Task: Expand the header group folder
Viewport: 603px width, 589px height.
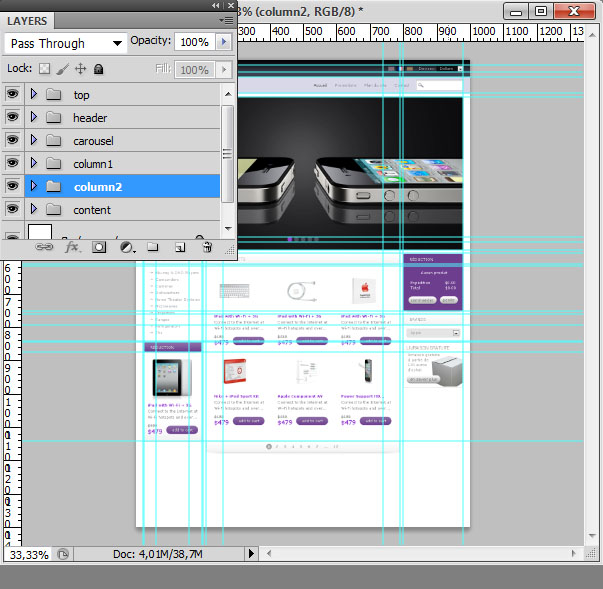Action: [x=34, y=116]
